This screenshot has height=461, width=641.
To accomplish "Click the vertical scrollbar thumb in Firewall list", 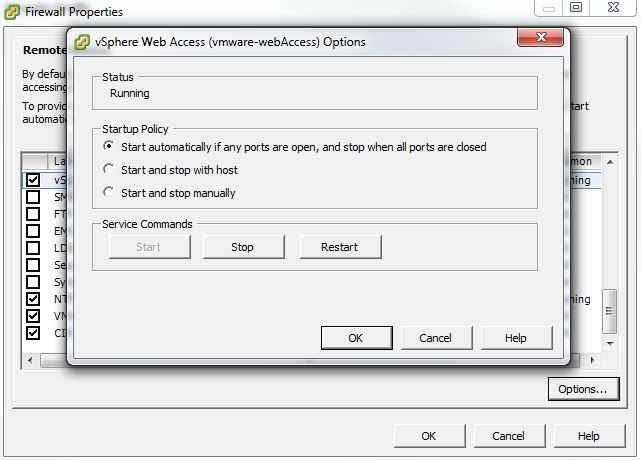I will pos(610,311).
